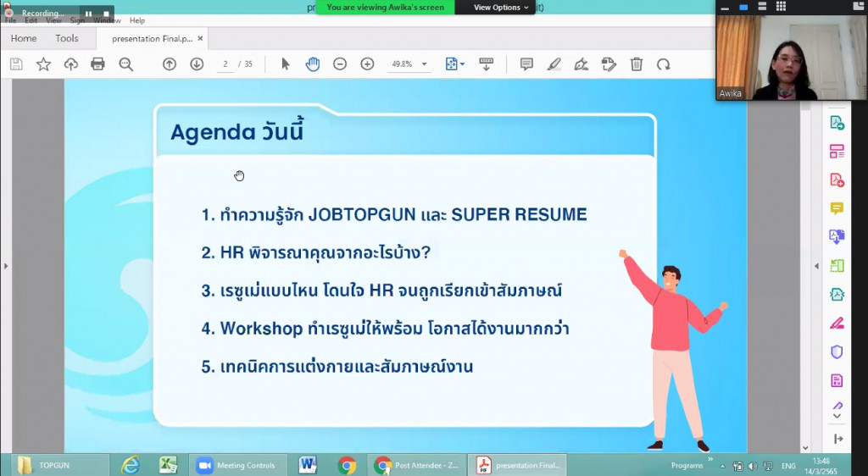
Task: Print the document with printer icon
Action: [97, 64]
